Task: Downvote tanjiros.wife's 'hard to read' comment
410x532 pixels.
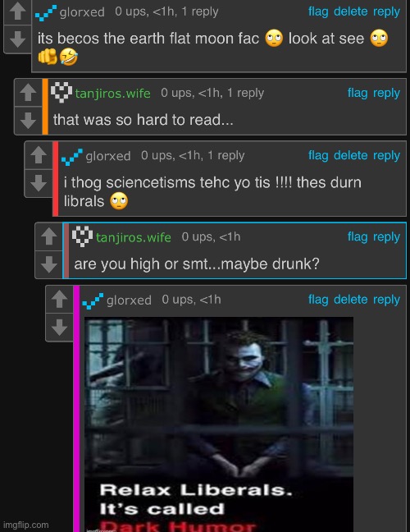Action: point(28,120)
